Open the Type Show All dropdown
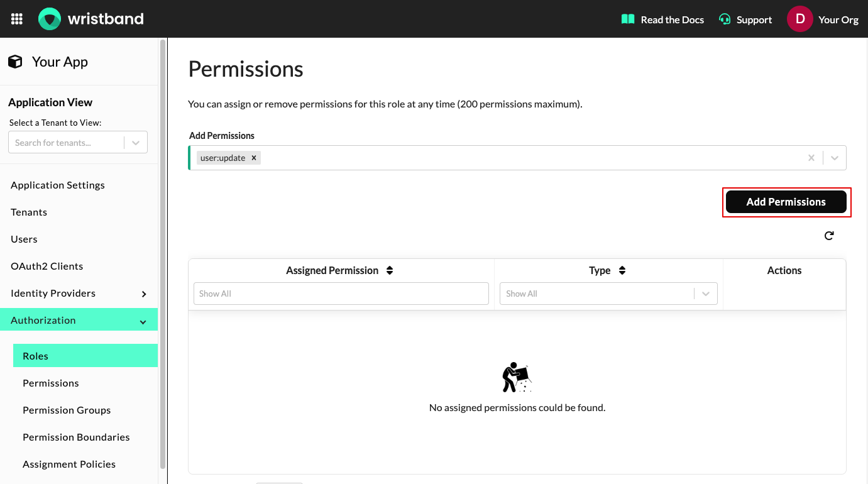Viewport: 868px width, 484px height. [705, 294]
